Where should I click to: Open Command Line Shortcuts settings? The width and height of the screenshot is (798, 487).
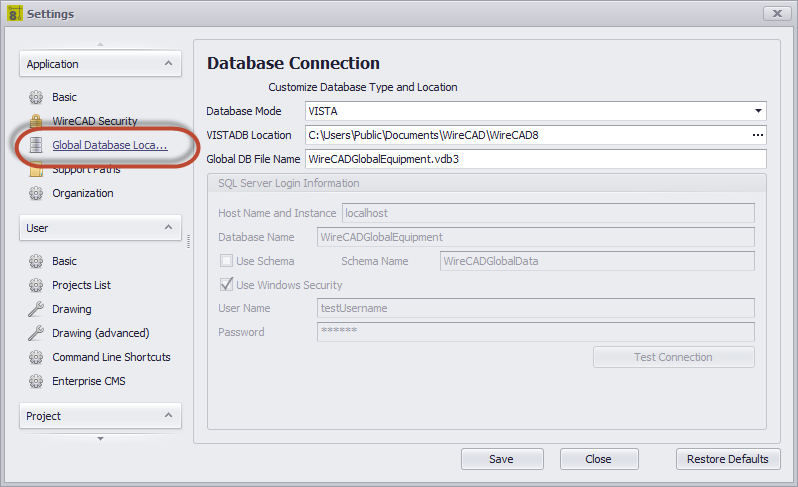[111, 357]
